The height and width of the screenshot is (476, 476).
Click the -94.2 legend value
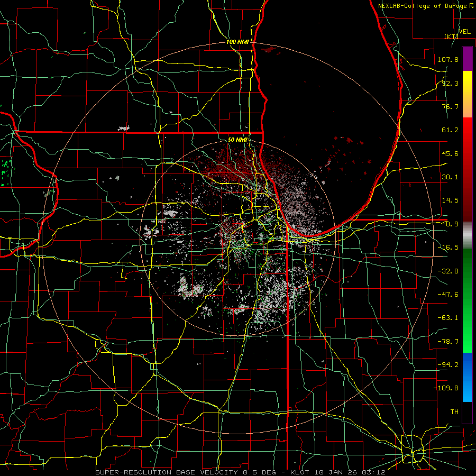pyautogui.click(x=448, y=365)
